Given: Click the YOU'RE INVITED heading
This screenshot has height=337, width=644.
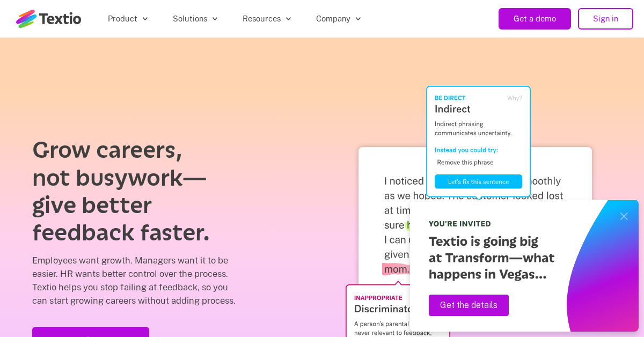Looking at the screenshot, I should click(x=460, y=224).
